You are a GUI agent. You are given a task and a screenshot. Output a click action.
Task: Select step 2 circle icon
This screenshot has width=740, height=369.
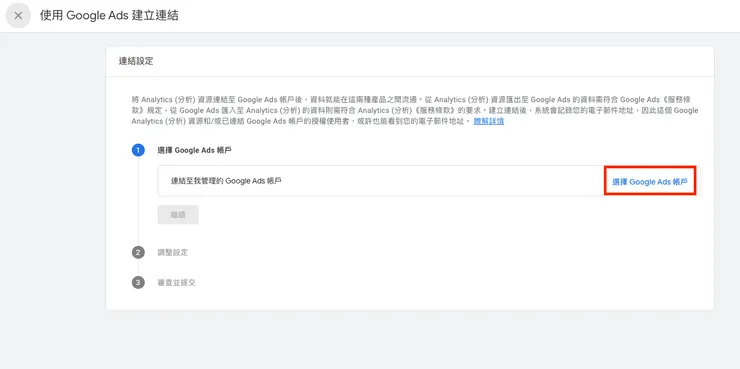138,252
